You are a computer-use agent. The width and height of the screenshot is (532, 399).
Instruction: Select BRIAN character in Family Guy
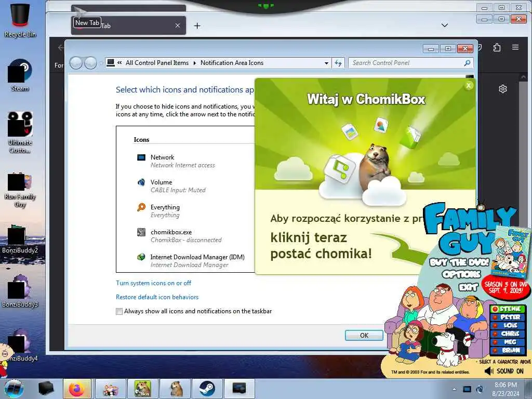pyautogui.click(x=508, y=351)
